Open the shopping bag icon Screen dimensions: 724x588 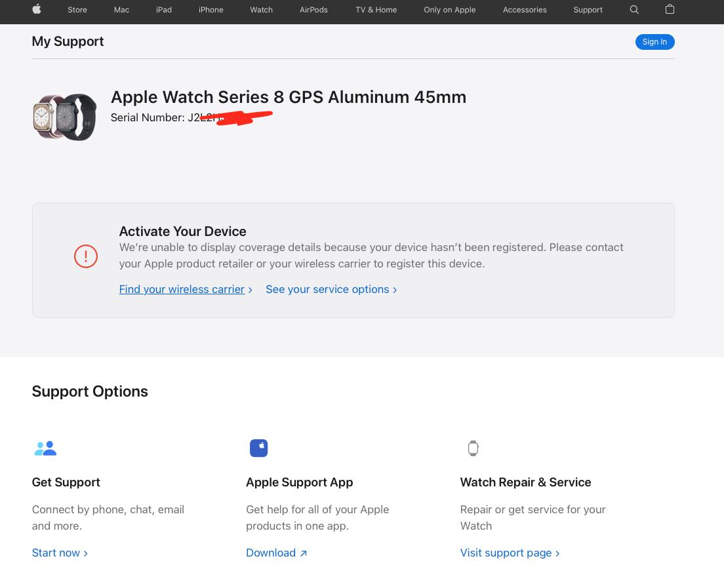click(670, 9)
